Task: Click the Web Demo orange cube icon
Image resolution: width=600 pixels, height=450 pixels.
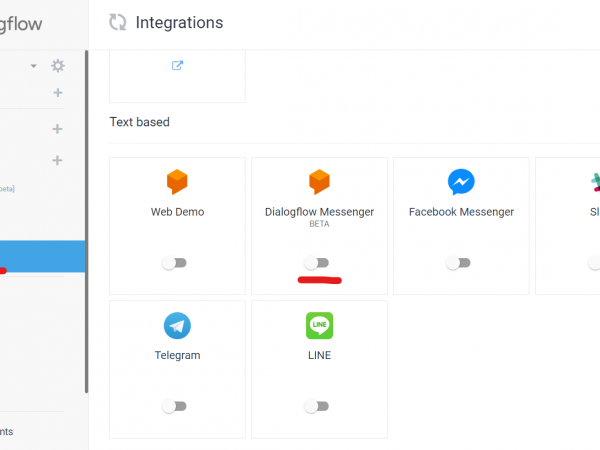Action: tap(177, 182)
